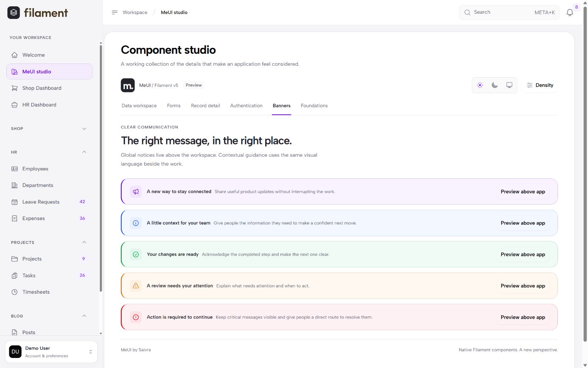Click the 26 badge on Tasks
588x368 pixels.
tap(82, 275)
